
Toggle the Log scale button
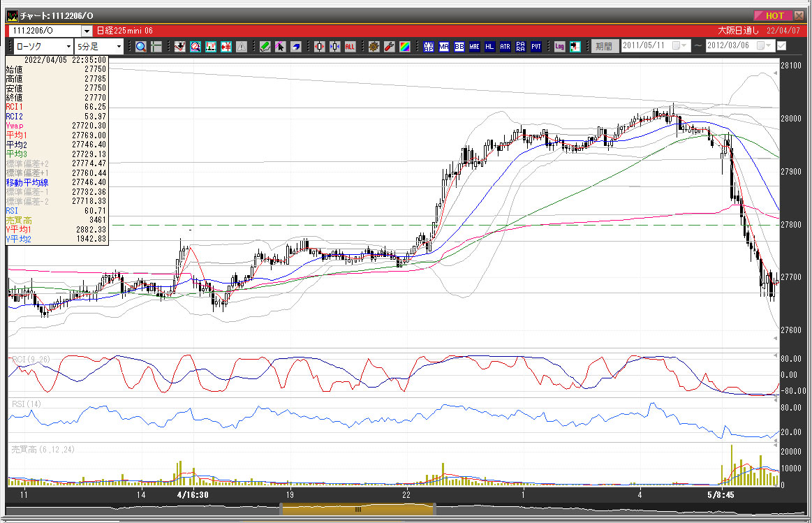(x=559, y=47)
